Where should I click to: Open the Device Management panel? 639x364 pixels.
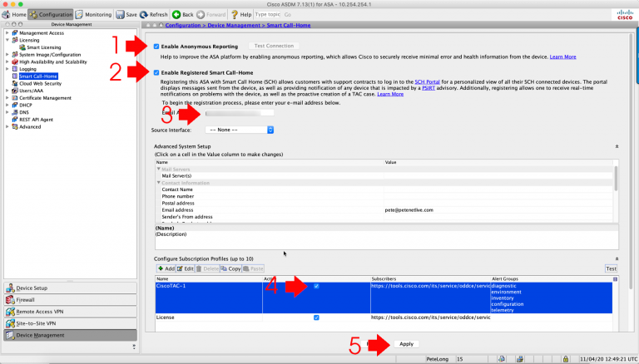[70, 336]
